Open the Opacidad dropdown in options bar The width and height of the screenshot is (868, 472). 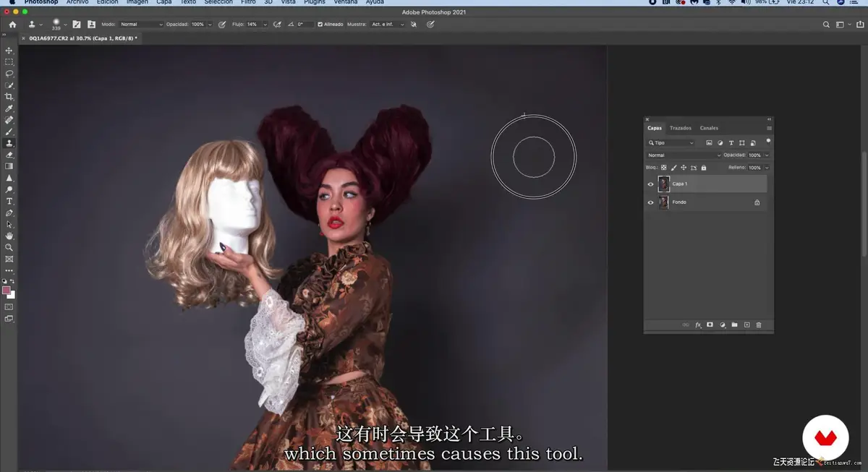pos(210,25)
